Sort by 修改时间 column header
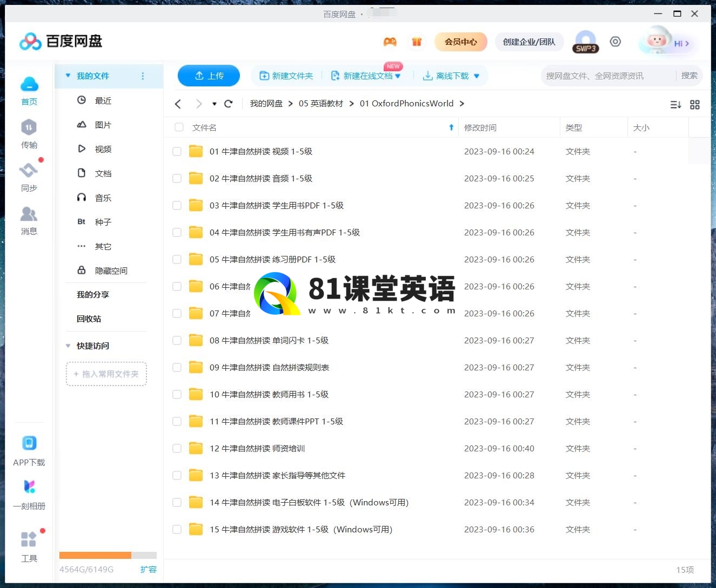Image resolution: width=716 pixels, height=588 pixels. [x=480, y=127]
